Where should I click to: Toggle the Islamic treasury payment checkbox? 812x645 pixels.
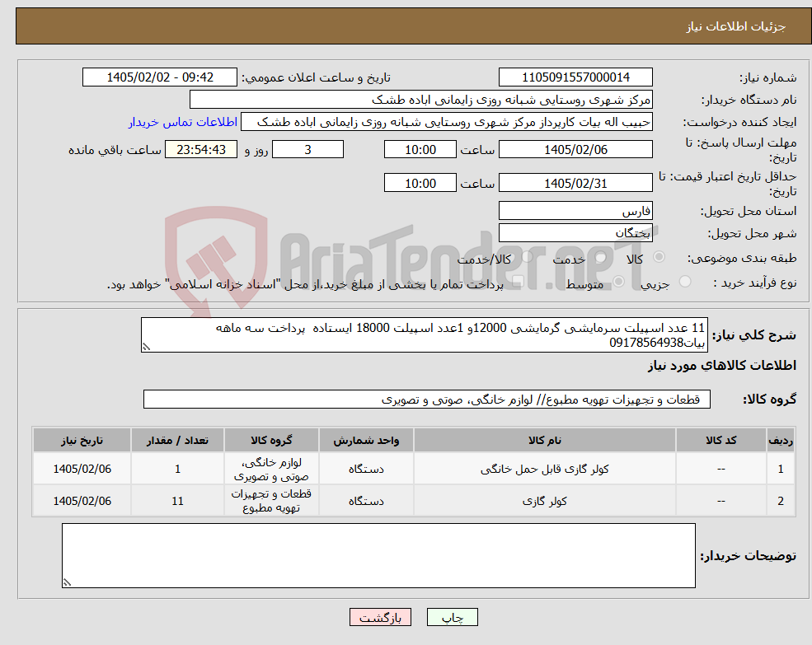(x=518, y=282)
